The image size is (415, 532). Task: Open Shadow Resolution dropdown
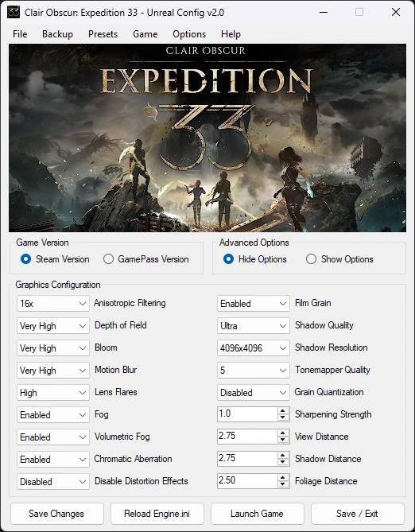(254, 348)
